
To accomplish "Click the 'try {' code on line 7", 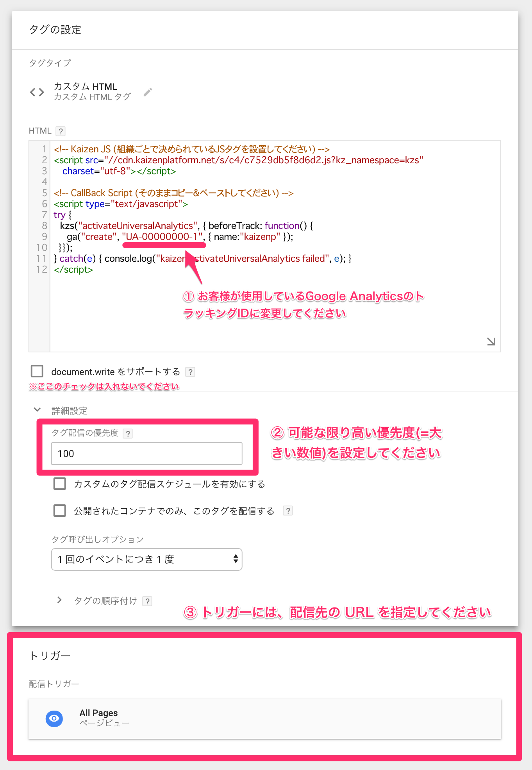I will coord(62,215).
